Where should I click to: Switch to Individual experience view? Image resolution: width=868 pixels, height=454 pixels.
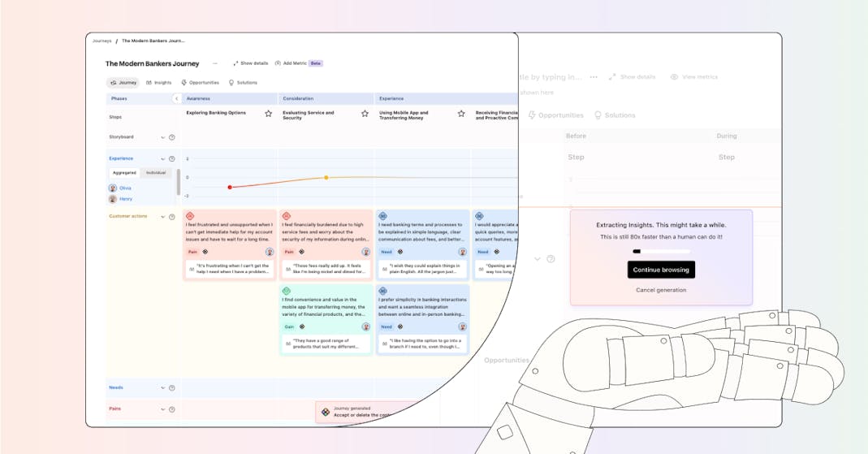point(156,173)
